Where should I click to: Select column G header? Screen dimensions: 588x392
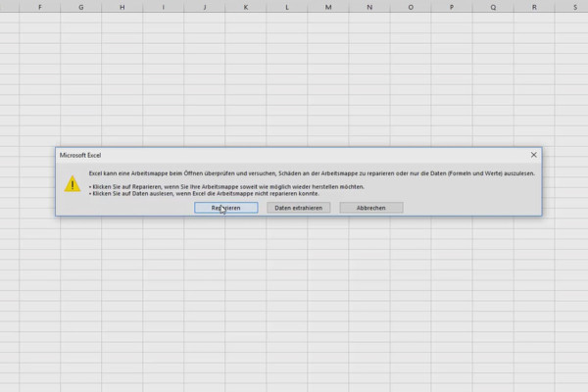(x=81, y=7)
